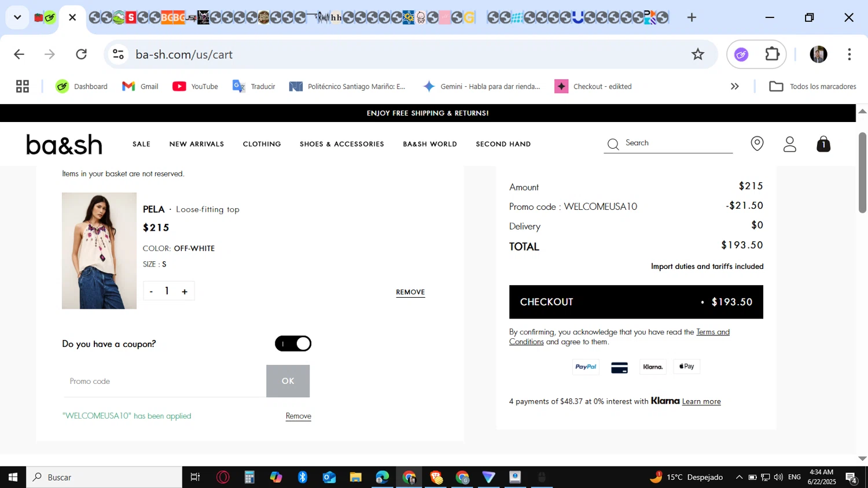868x488 pixels.
Task: Open the BA&SH WORLD menu
Action: point(430,144)
